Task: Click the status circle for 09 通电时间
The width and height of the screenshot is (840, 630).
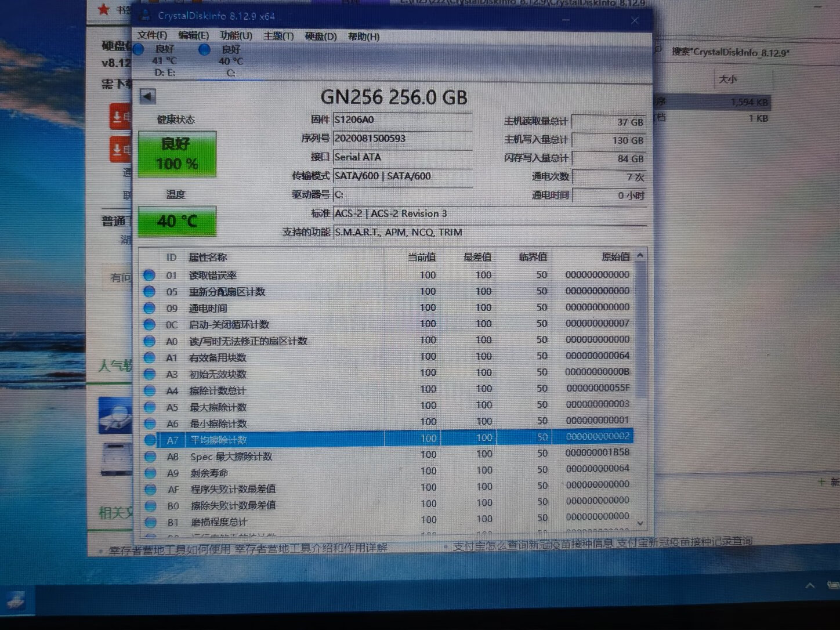Action: tap(150, 308)
